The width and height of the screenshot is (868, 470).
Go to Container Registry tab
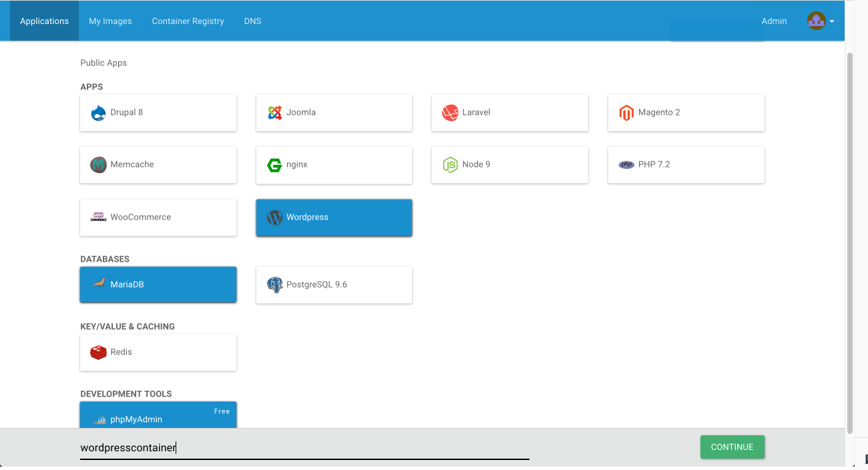[x=188, y=21]
